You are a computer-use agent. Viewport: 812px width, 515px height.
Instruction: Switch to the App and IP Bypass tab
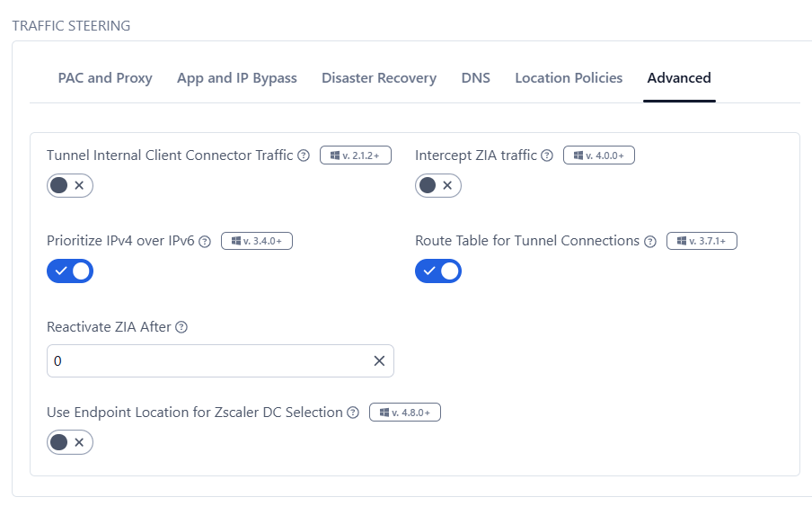[237, 78]
